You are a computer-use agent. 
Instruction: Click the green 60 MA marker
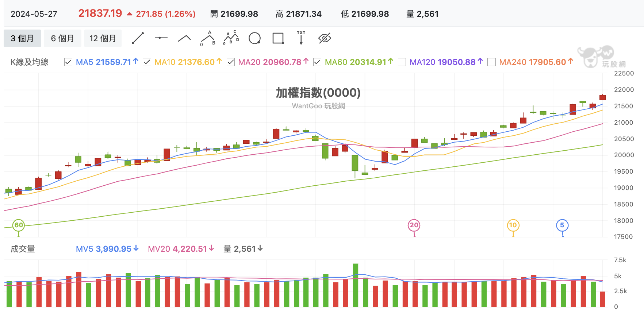(x=19, y=225)
